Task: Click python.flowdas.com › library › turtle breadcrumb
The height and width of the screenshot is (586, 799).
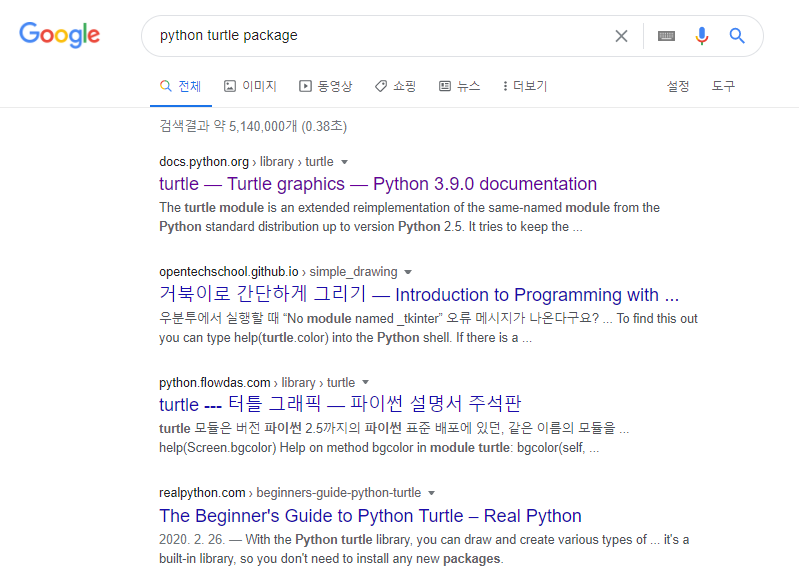Action: (x=257, y=382)
